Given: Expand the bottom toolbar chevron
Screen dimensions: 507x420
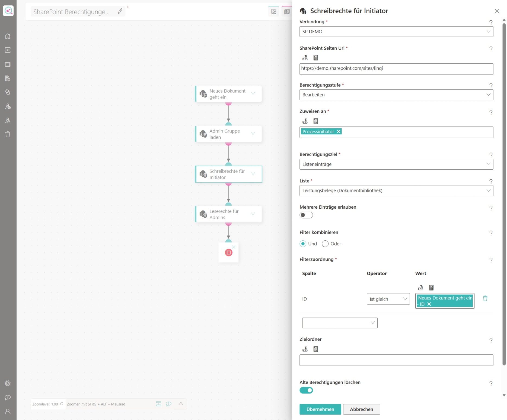Looking at the screenshot, I should click(181, 404).
